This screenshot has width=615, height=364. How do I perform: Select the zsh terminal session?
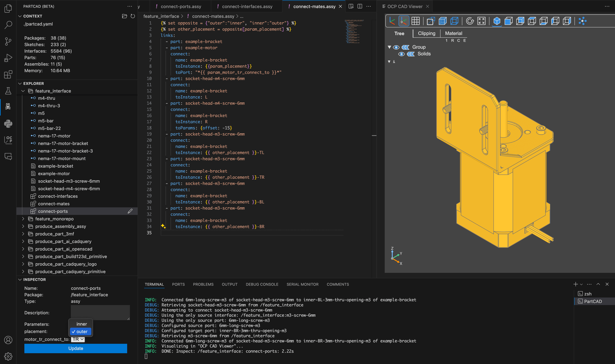(x=594, y=294)
